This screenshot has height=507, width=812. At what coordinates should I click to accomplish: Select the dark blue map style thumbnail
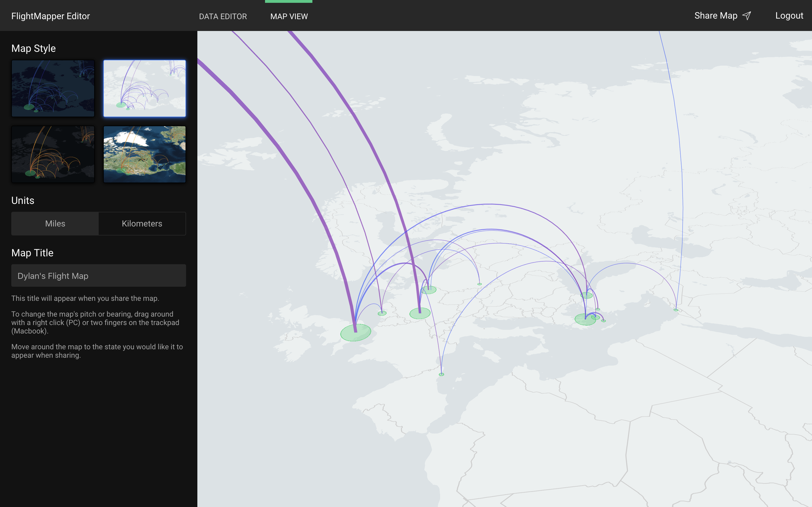(53, 88)
